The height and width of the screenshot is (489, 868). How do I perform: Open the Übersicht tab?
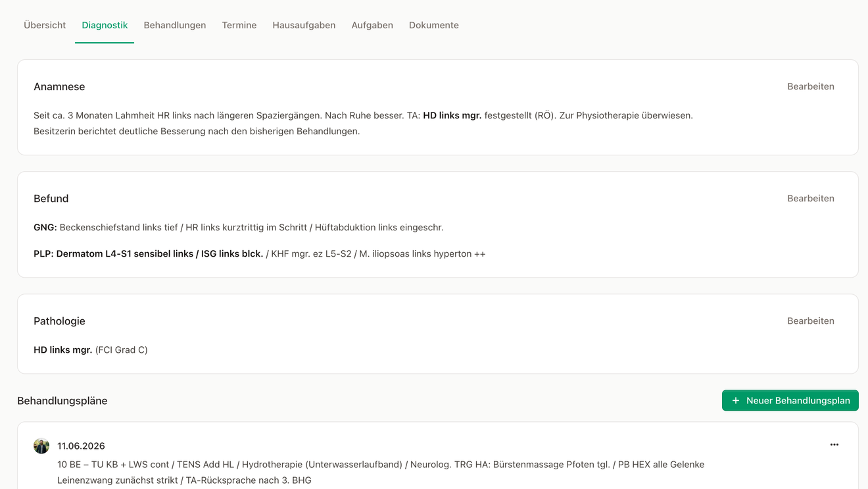45,25
